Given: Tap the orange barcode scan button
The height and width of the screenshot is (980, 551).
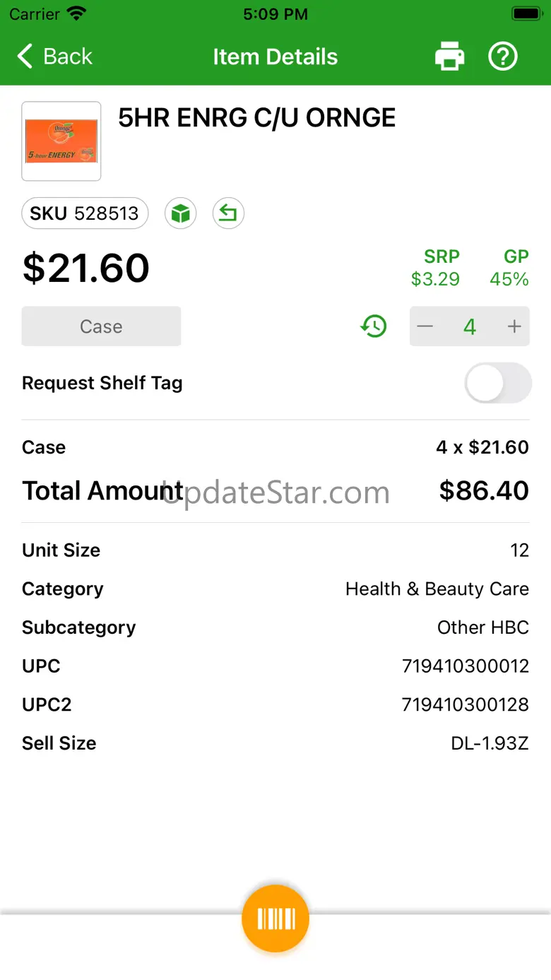Looking at the screenshot, I should (275, 919).
